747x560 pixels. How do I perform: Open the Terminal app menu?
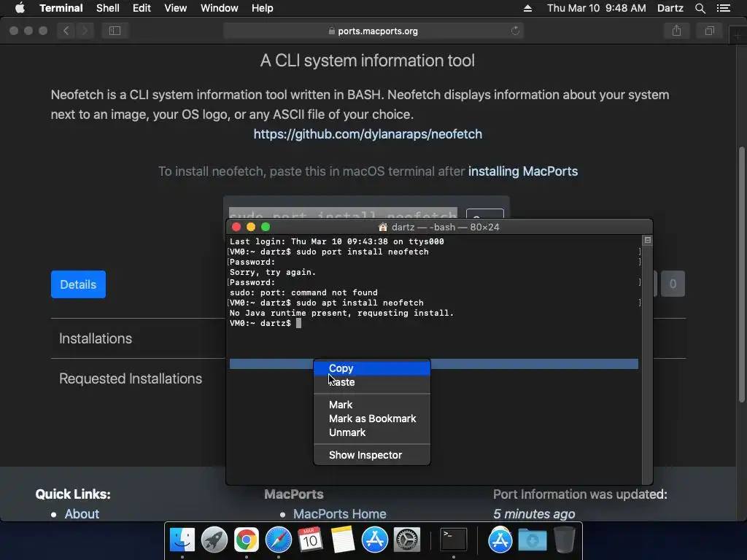(61, 8)
